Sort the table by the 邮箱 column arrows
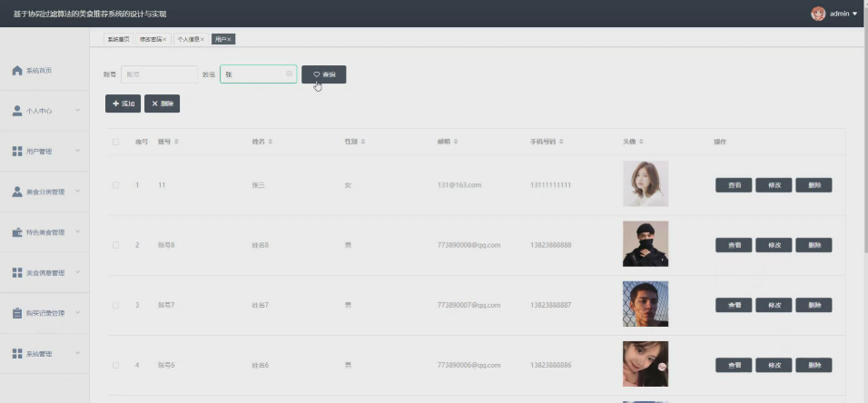The width and height of the screenshot is (868, 403). (456, 142)
